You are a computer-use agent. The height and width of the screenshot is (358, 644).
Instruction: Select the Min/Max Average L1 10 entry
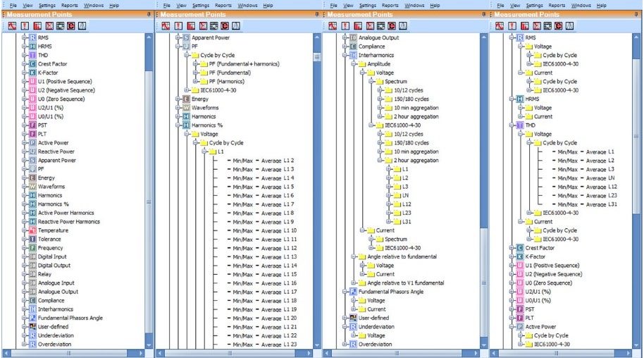point(261,230)
